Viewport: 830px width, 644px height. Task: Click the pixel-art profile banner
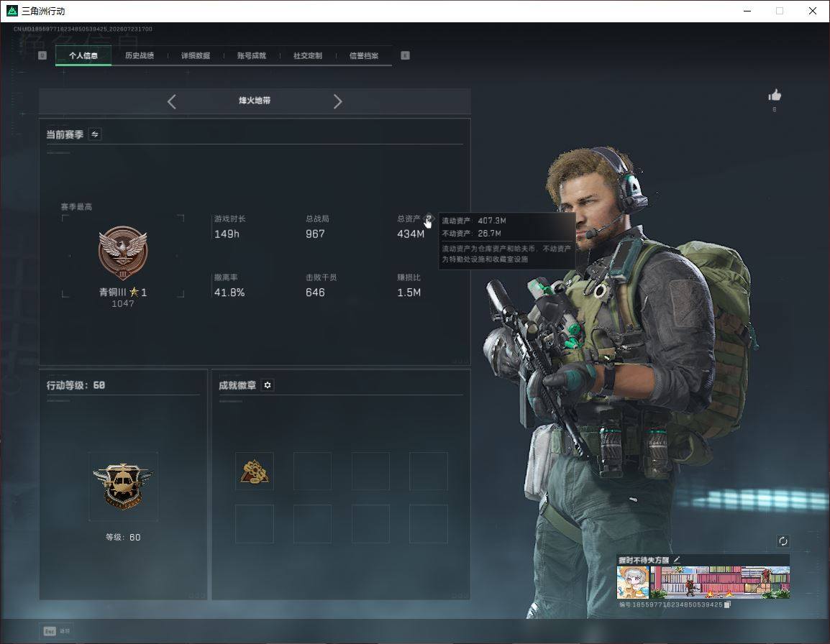click(x=720, y=582)
